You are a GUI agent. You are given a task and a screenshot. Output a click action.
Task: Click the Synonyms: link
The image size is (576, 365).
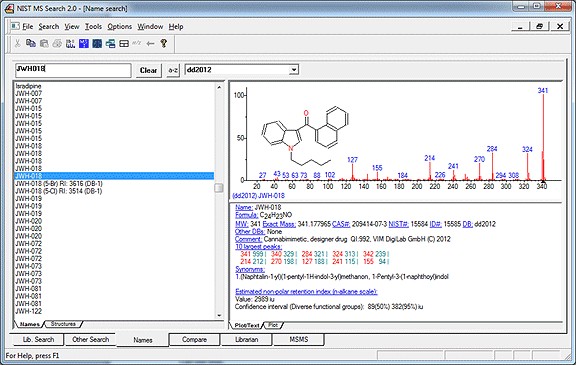(250, 269)
